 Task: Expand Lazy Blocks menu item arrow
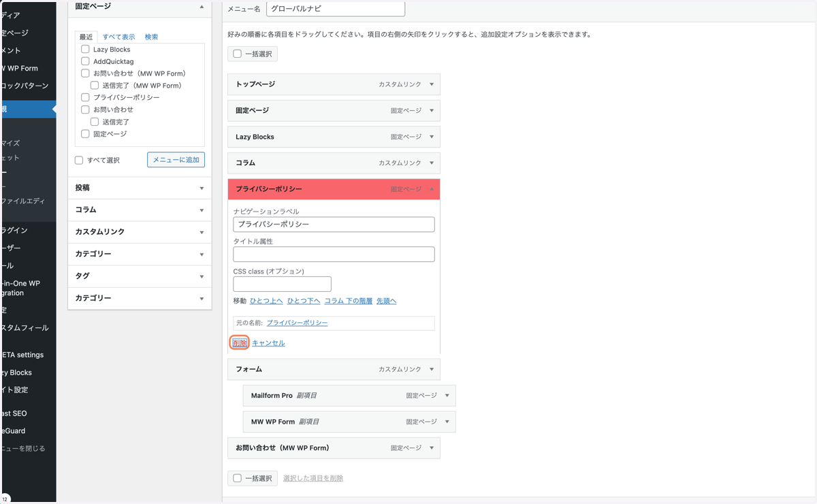pos(432,137)
